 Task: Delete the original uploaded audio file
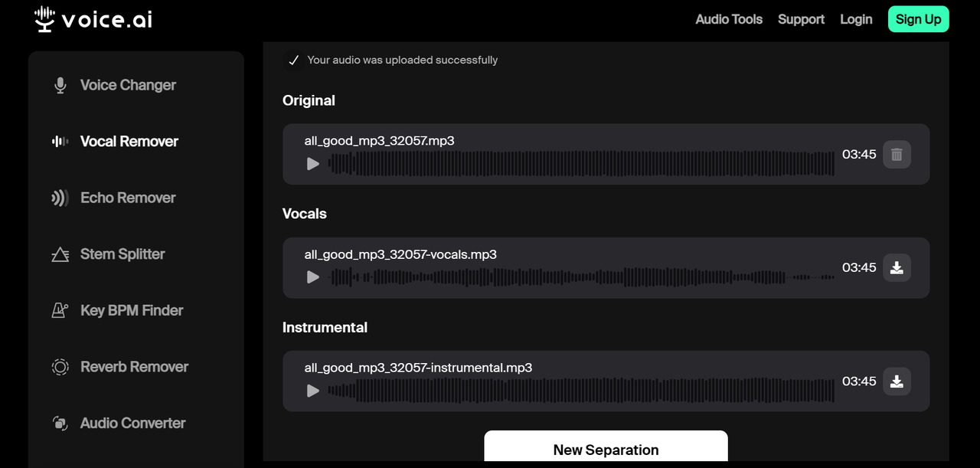coord(897,154)
